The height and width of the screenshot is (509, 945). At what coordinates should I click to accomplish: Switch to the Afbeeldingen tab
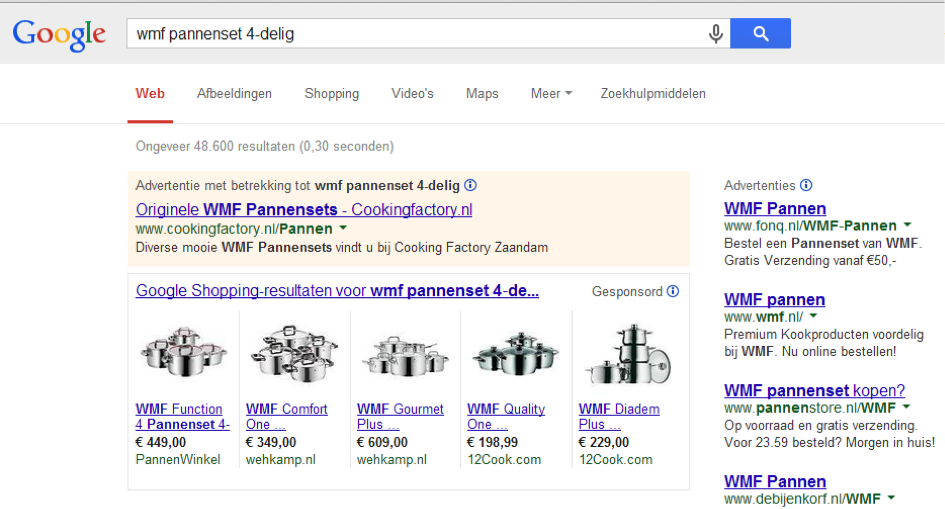click(234, 93)
